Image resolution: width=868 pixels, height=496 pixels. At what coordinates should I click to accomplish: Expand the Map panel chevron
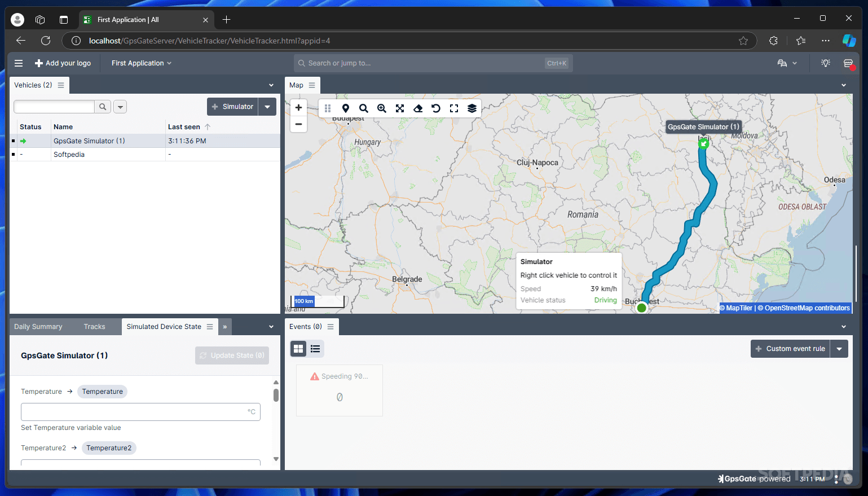pyautogui.click(x=844, y=85)
